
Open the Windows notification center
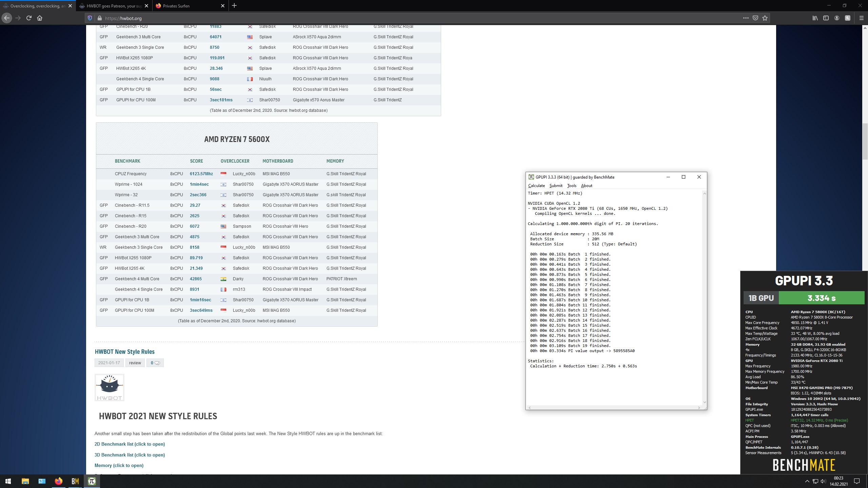coord(857,481)
